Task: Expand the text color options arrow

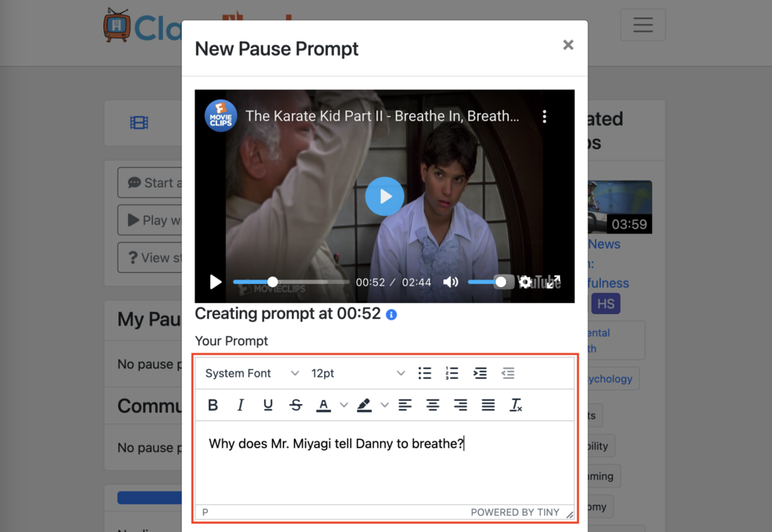Action: [x=344, y=405]
